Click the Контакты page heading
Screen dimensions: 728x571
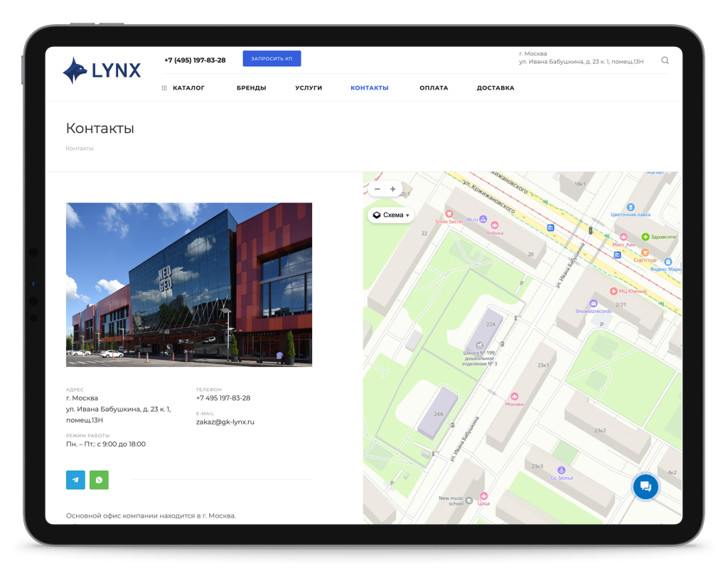coord(100,128)
